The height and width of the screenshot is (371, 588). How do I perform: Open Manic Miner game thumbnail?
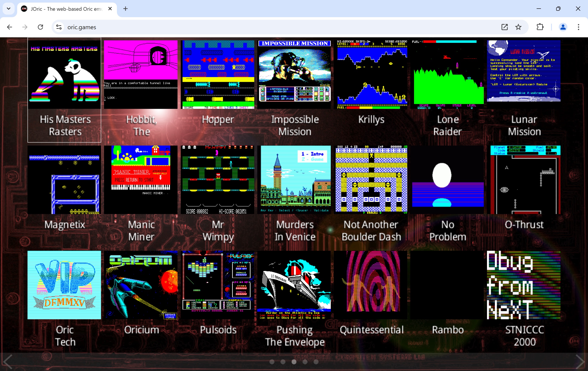pos(141,180)
